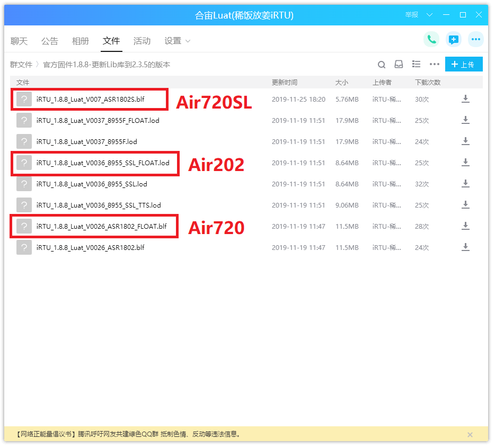The height and width of the screenshot is (448, 495).
Task: Open the 活动 tab
Action: pyautogui.click(x=142, y=41)
